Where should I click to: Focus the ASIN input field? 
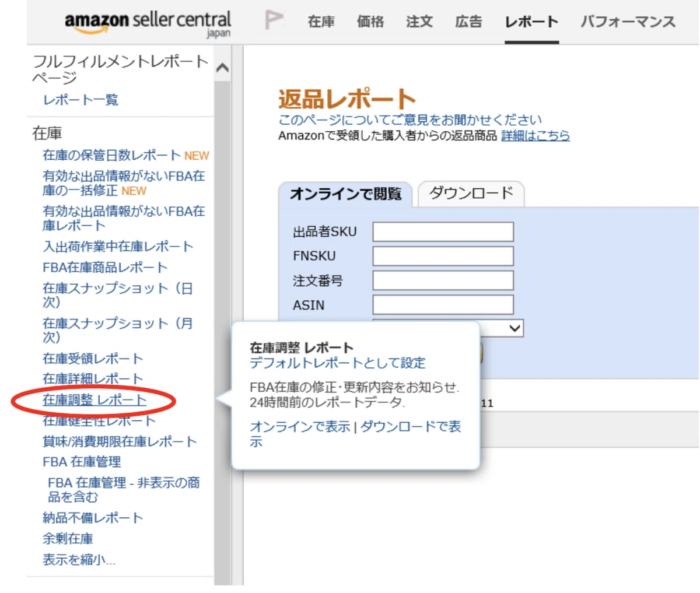tap(443, 305)
